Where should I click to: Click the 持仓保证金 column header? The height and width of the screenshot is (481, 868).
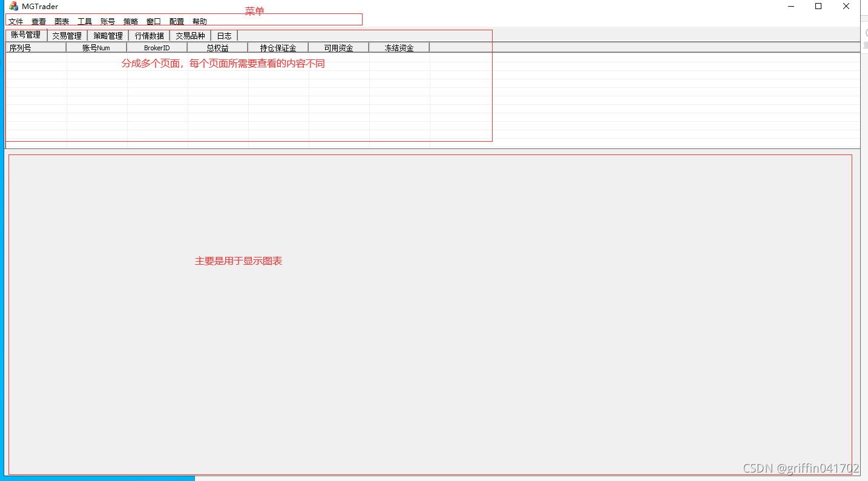(278, 48)
